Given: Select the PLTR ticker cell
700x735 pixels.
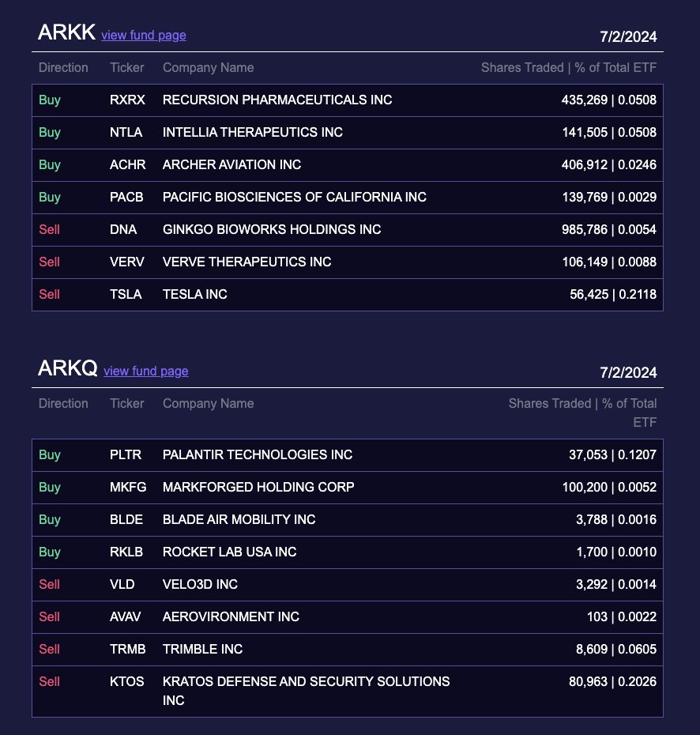Looking at the screenshot, I should click(126, 454).
